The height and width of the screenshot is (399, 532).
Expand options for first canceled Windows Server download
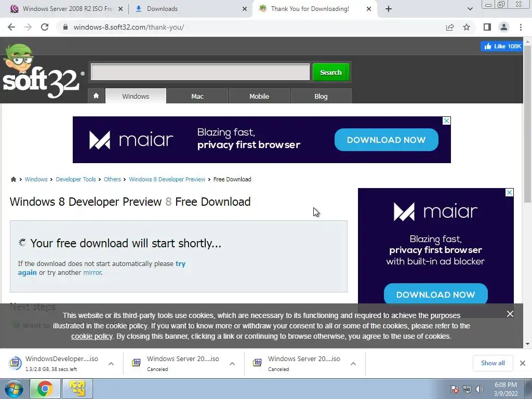coord(232,363)
